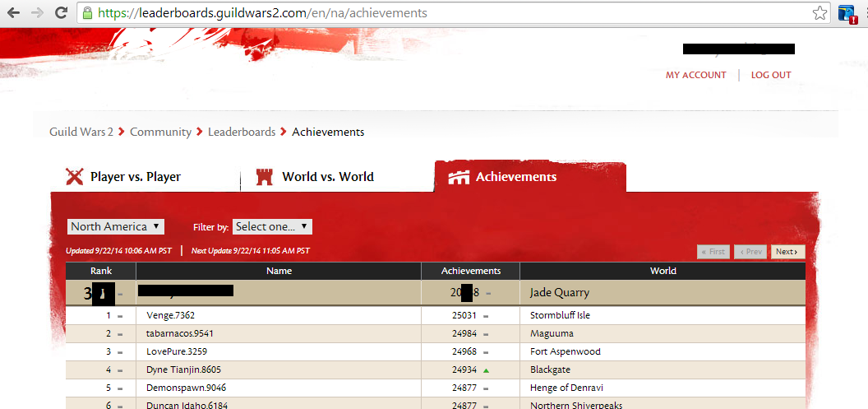Select player LovePure.3259
Screen dimensions: 868x409
(177, 352)
